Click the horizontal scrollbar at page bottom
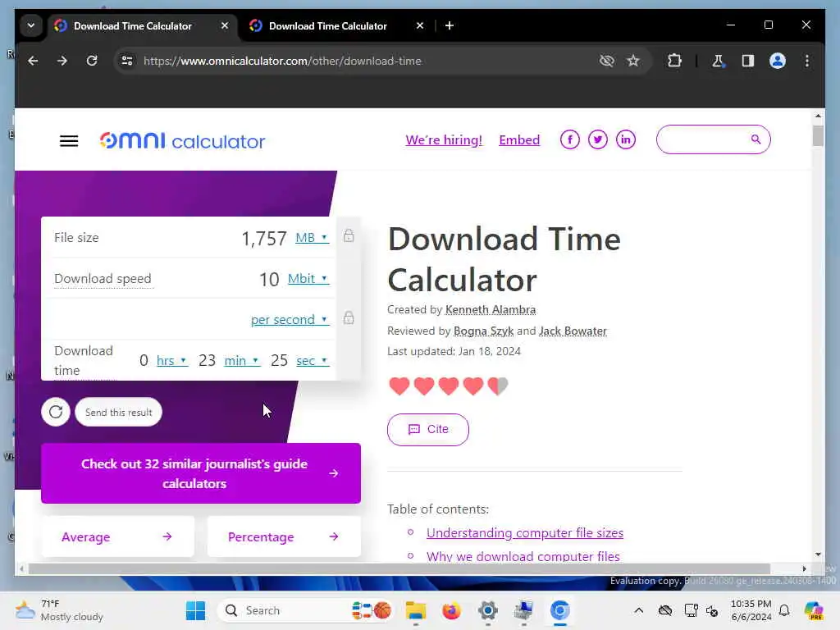Image resolution: width=840 pixels, height=630 pixels. 399,569
